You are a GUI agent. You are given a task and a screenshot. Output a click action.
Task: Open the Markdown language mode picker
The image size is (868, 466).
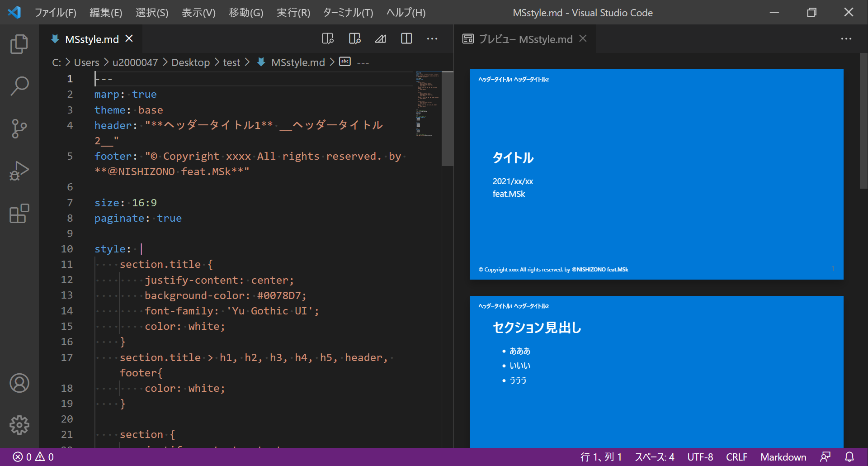tap(783, 457)
